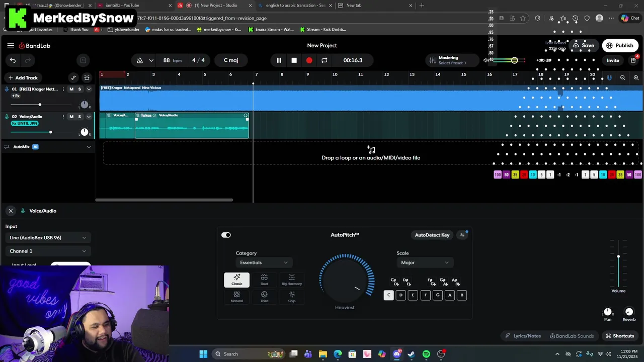This screenshot has height=362, width=644.
Task: Mute track 02 Voice/Audio
Action: [71, 117]
